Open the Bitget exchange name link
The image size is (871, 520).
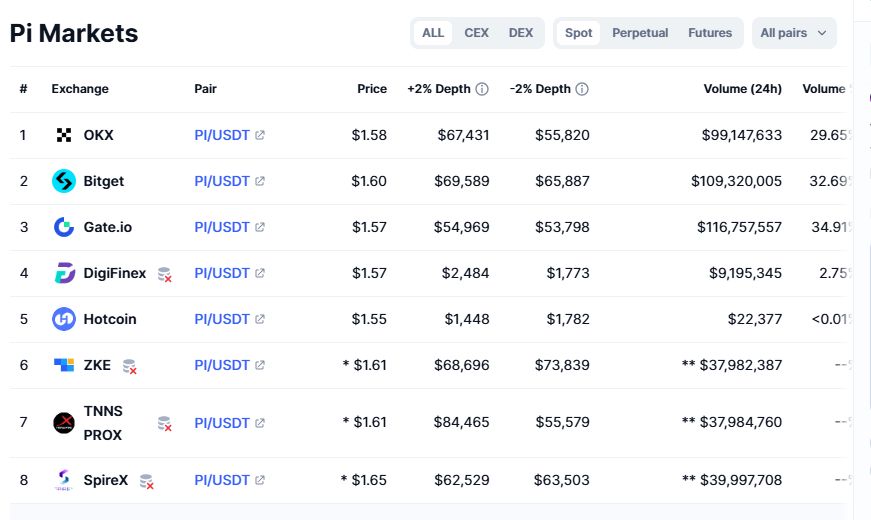coord(103,181)
